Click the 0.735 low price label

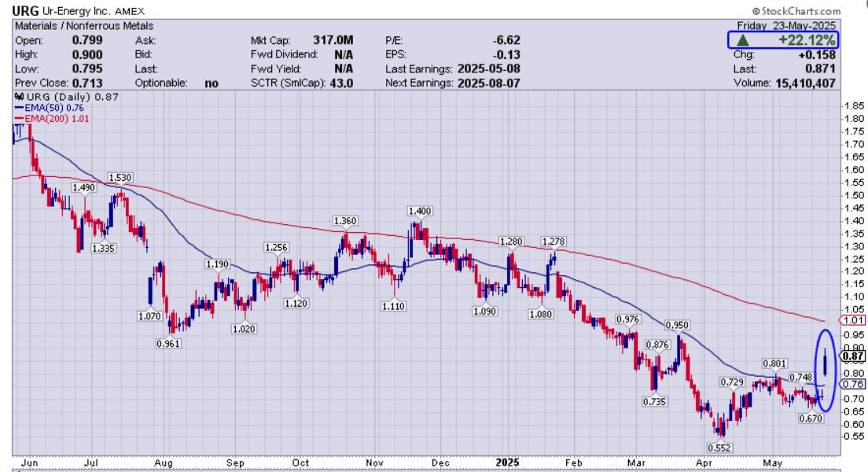click(654, 402)
